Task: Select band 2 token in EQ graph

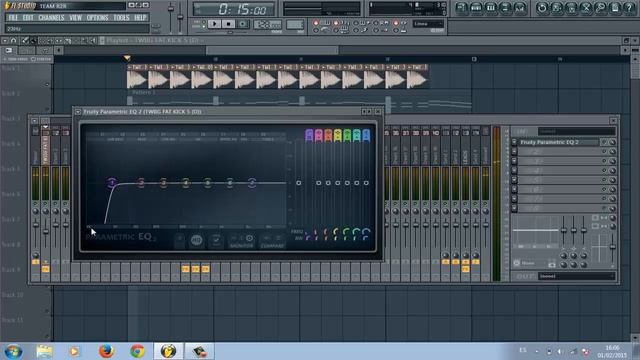Action: 141,182
